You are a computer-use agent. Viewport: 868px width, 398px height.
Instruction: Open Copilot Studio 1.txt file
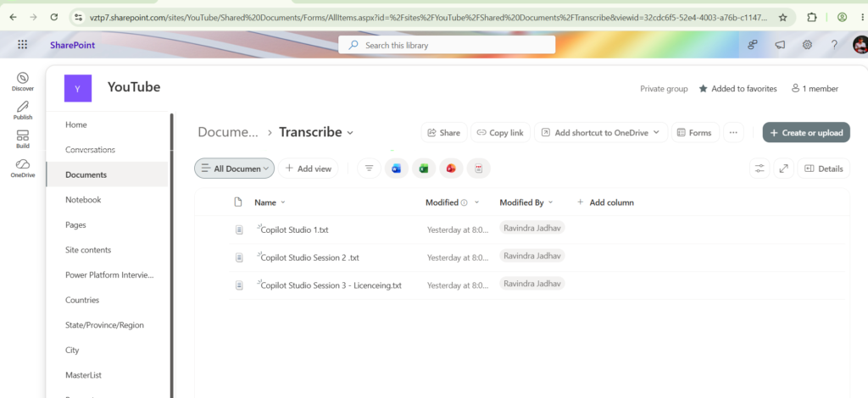[x=294, y=229]
